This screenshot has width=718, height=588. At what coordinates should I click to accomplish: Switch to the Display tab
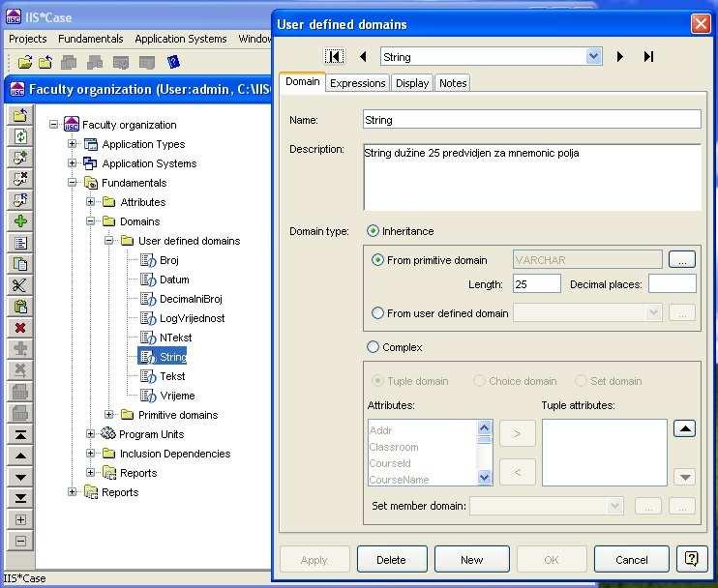(412, 83)
